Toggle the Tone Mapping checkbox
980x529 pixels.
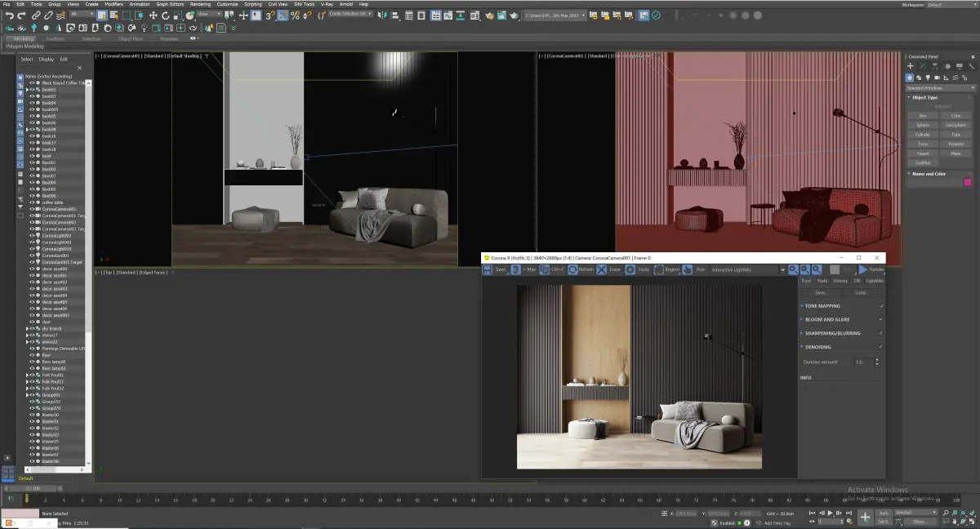pyautogui.click(x=880, y=306)
